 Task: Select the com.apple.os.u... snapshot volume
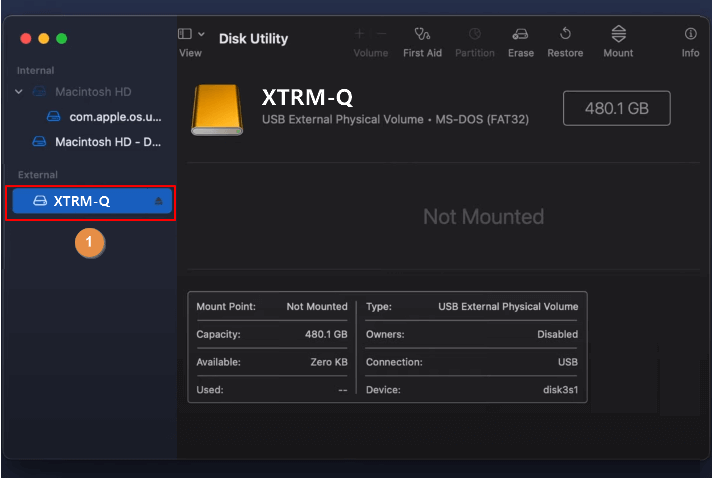115,117
